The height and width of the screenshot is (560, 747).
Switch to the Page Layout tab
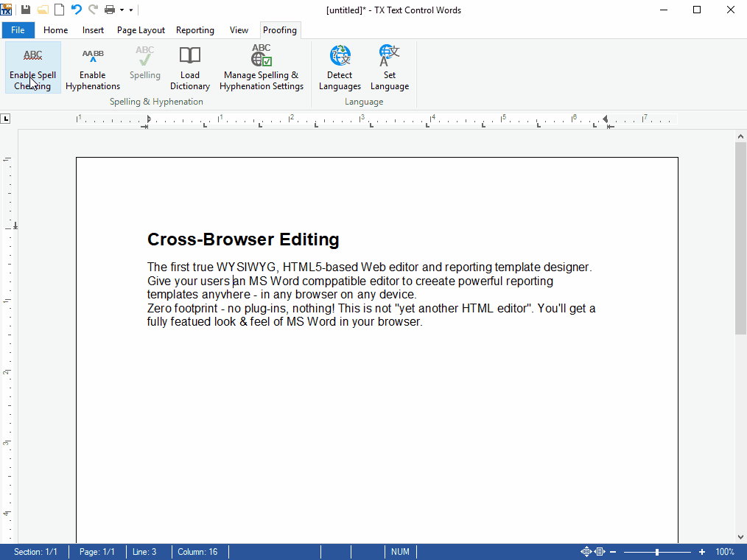coord(141,30)
